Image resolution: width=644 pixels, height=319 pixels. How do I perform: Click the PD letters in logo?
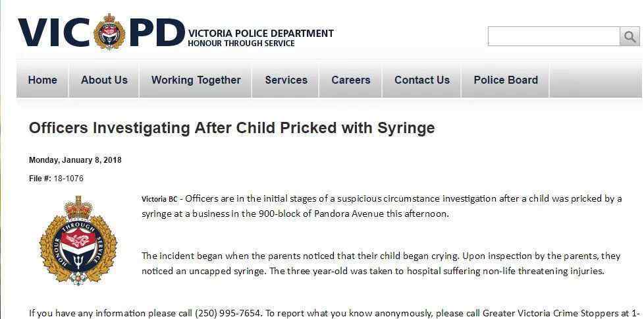coord(157,33)
